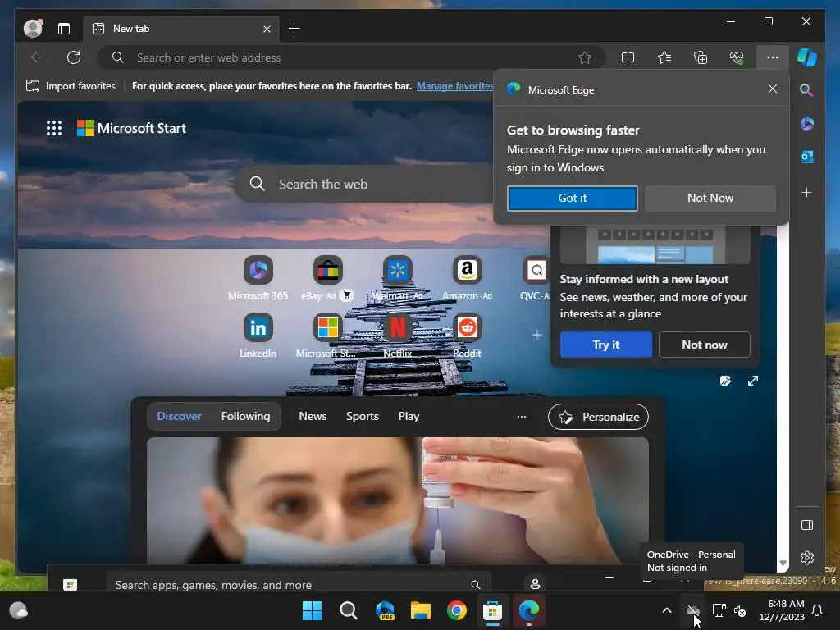
Task: Open Microsoft Store from taskbar
Action: [492, 610]
